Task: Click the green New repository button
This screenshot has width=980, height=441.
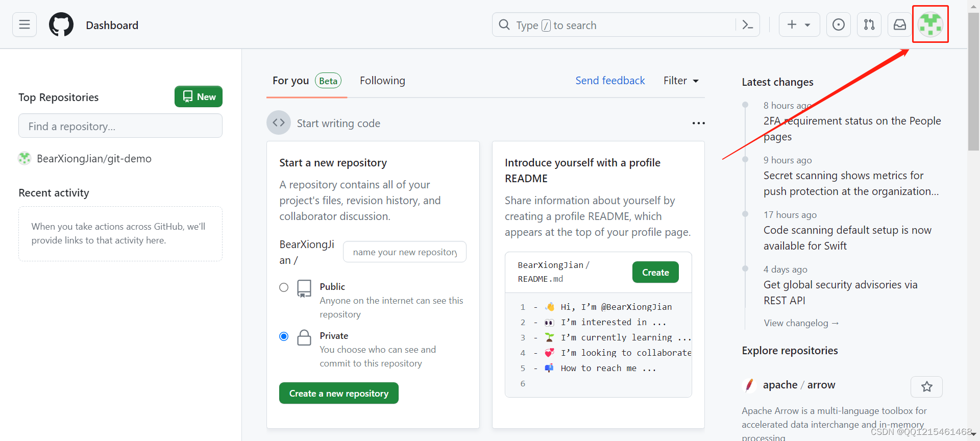Action: [x=199, y=96]
